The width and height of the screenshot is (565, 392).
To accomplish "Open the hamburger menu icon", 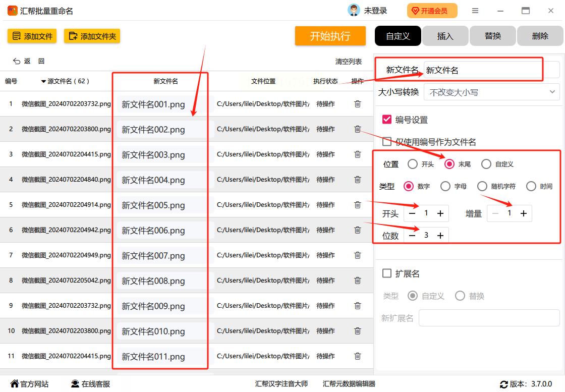I will pos(475,11).
